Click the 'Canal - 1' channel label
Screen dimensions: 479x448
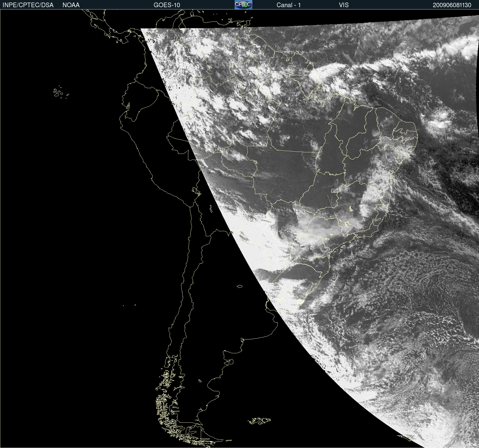tap(288, 5)
